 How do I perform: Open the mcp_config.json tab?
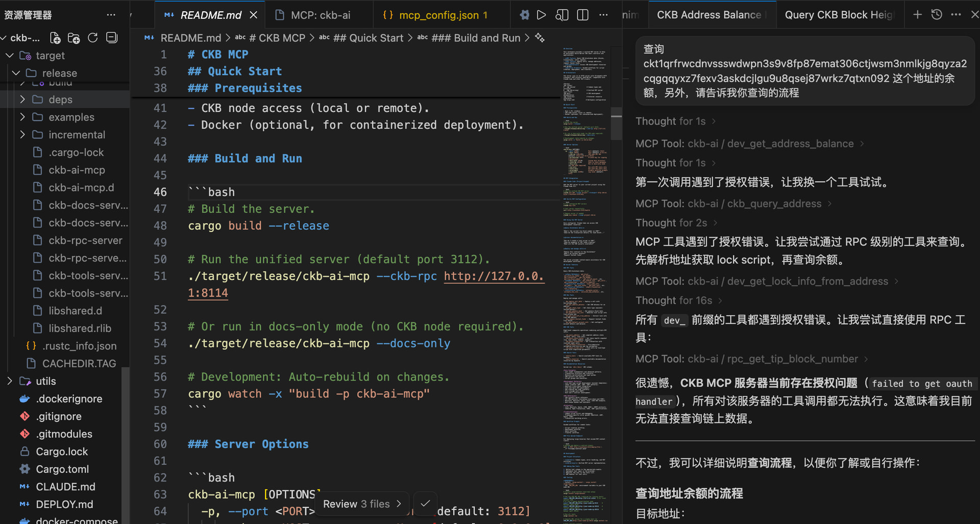442,15
